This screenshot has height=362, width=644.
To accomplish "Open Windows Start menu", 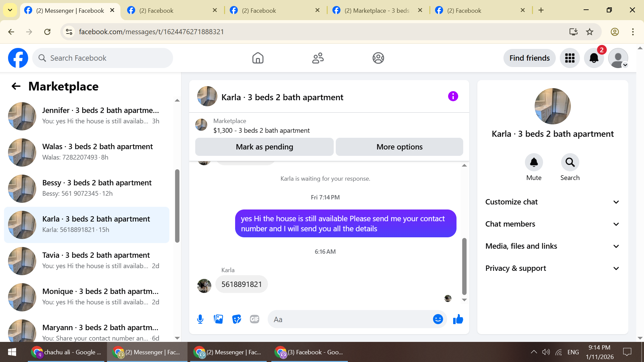I will pos(12,352).
